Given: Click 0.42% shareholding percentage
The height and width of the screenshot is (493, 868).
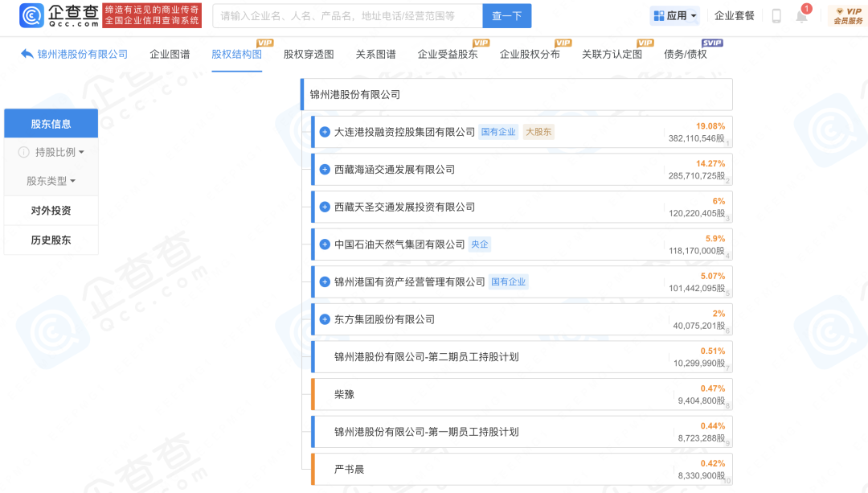Looking at the screenshot, I should (x=713, y=463).
